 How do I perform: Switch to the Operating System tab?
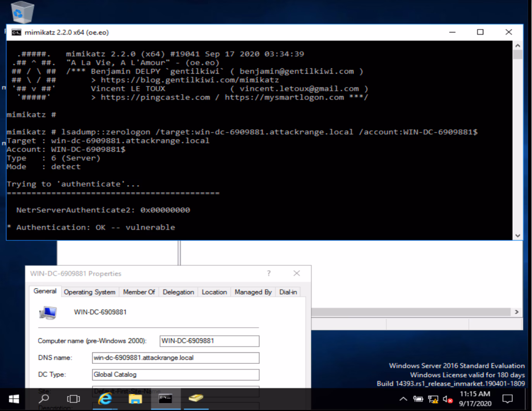(89, 292)
